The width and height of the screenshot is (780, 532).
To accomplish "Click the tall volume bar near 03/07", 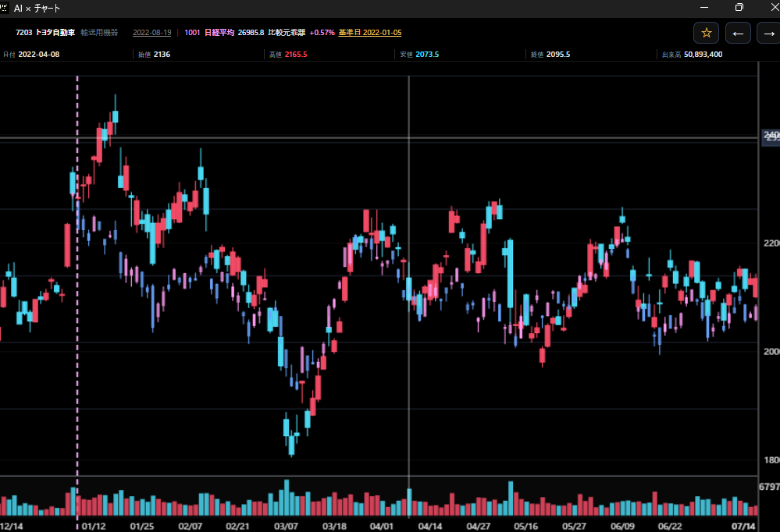I will click(x=287, y=498).
